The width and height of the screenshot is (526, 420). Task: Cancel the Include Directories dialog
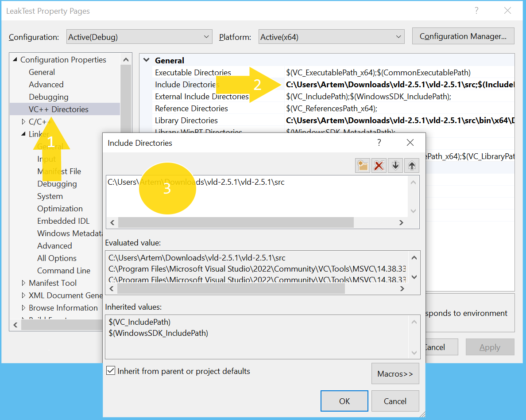point(395,401)
